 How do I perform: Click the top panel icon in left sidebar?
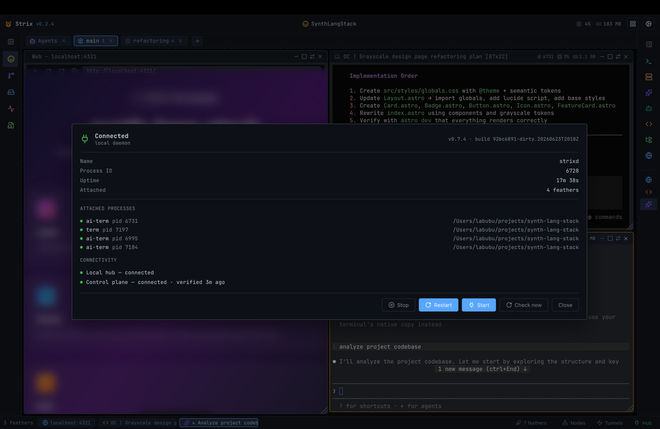click(11, 42)
